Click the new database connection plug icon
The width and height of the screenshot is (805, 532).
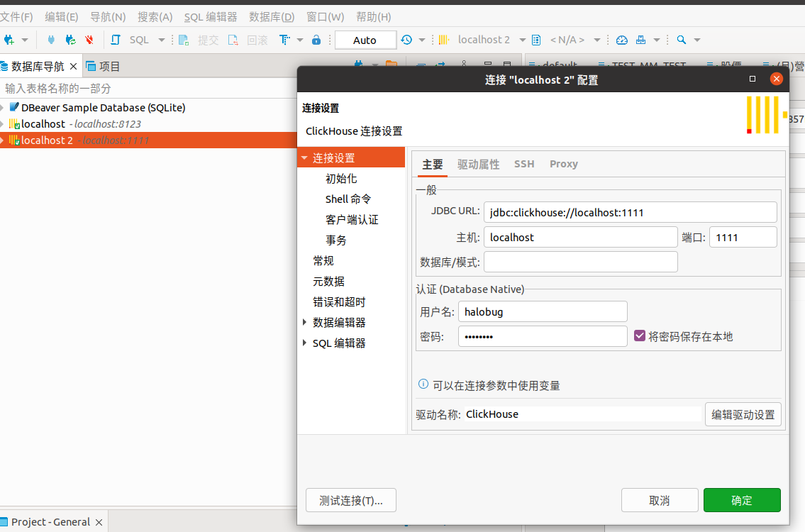(9, 40)
